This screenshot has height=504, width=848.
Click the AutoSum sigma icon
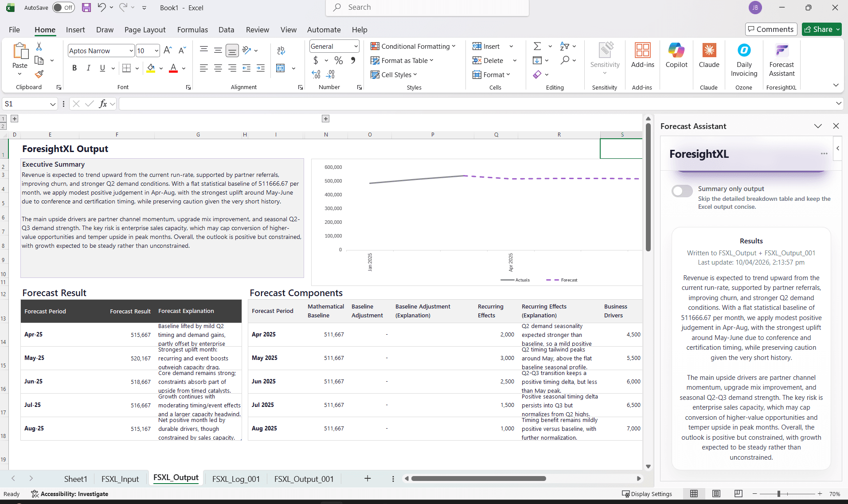pos(537,46)
